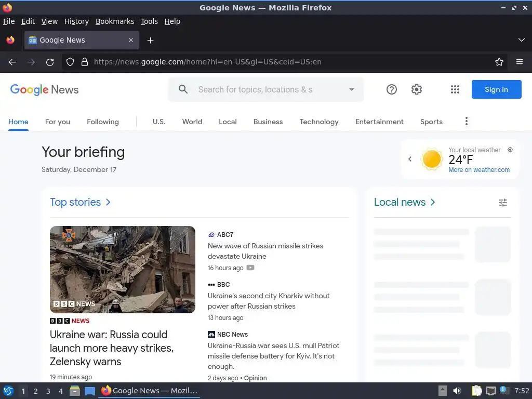Open NBC News Patriot missile article
The width and height of the screenshot is (532, 399).
(273, 356)
